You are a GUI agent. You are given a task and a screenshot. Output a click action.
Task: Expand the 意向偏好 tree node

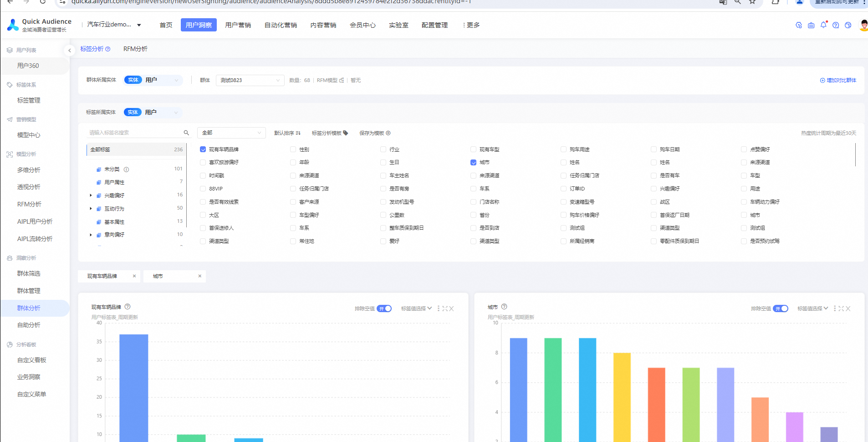pyautogui.click(x=91, y=235)
